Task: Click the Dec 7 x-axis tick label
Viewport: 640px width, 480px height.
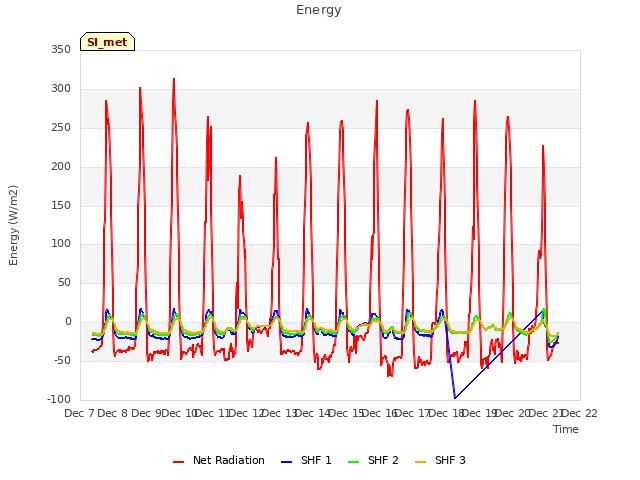Action: tap(79, 413)
